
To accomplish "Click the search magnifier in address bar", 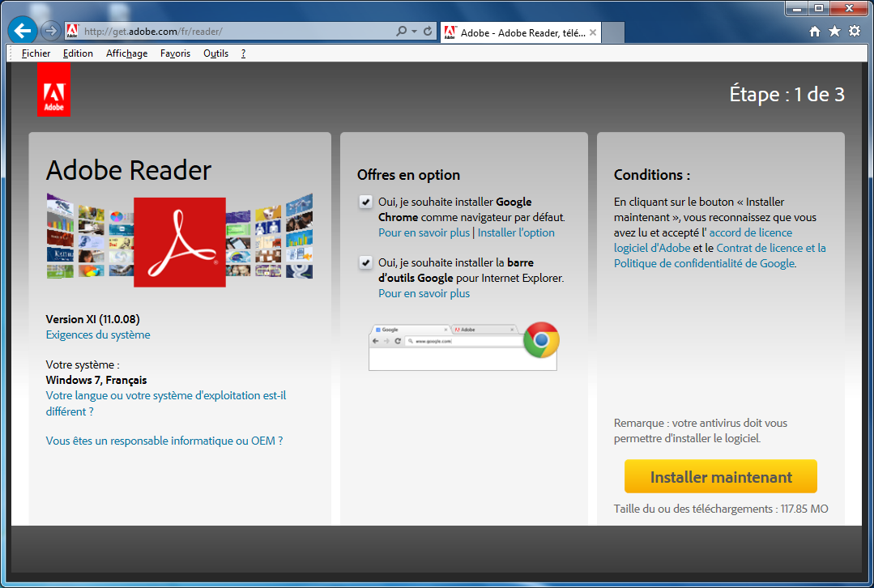I will tap(401, 32).
